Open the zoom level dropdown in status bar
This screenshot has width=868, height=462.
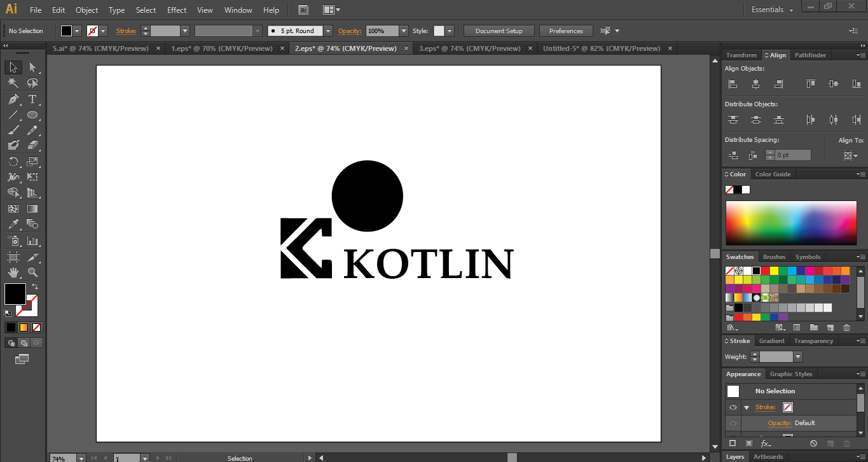click(81, 458)
